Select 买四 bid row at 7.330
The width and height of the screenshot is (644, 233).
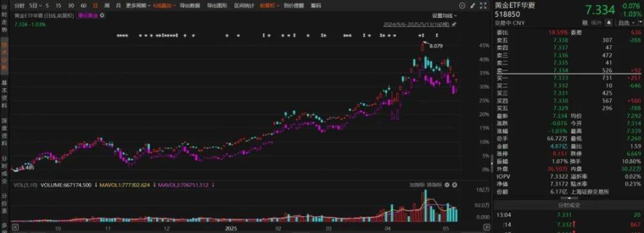[568, 100]
